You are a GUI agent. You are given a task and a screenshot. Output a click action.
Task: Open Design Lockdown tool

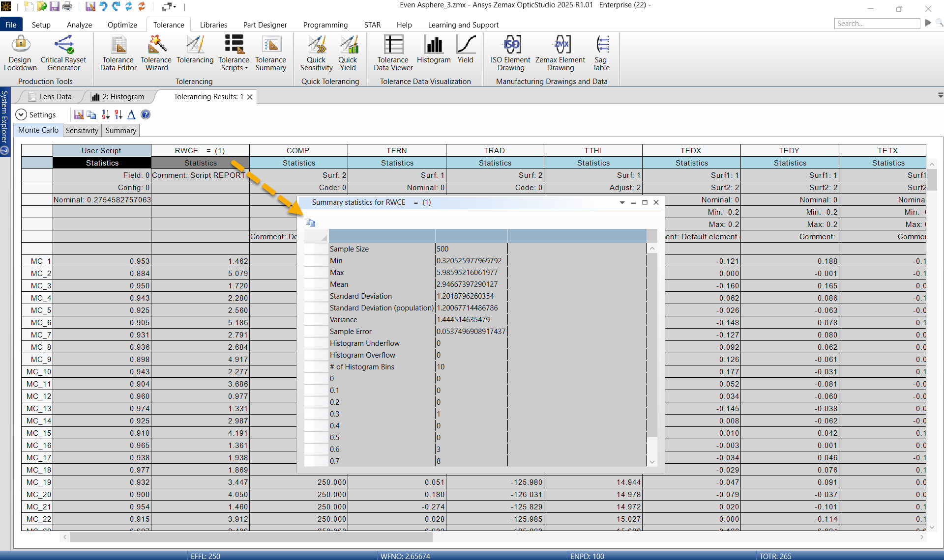20,53
